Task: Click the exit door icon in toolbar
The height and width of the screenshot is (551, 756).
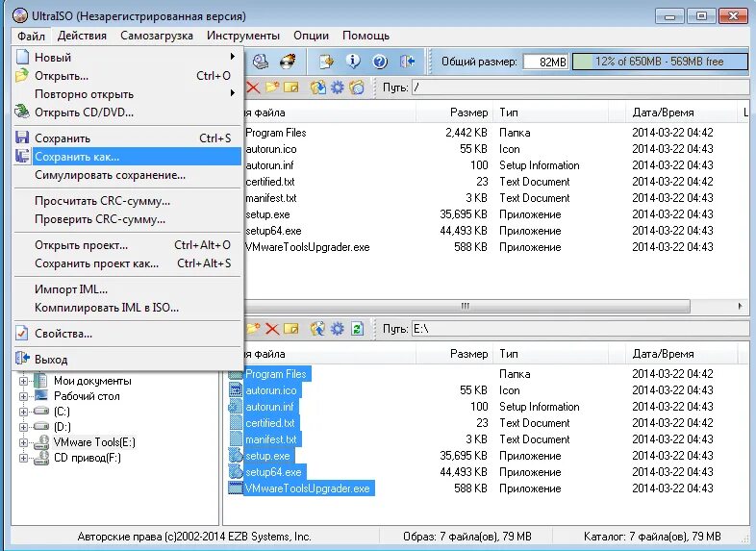Action: [408, 62]
